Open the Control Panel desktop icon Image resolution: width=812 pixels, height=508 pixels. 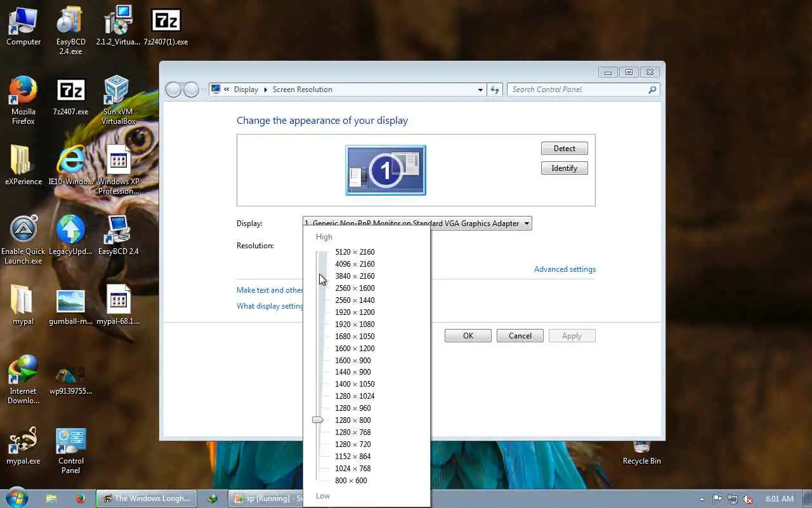tap(71, 451)
